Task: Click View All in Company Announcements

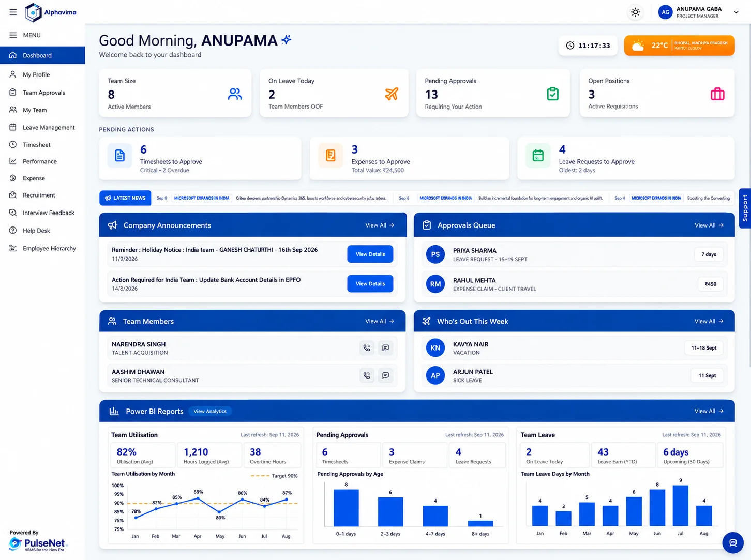Action: click(380, 225)
